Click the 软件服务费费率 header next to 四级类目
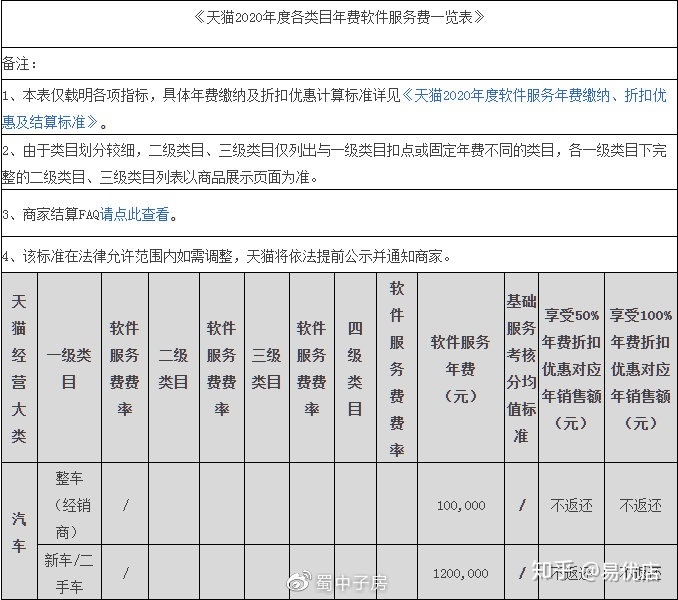The height and width of the screenshot is (600, 678). pyautogui.click(x=397, y=368)
